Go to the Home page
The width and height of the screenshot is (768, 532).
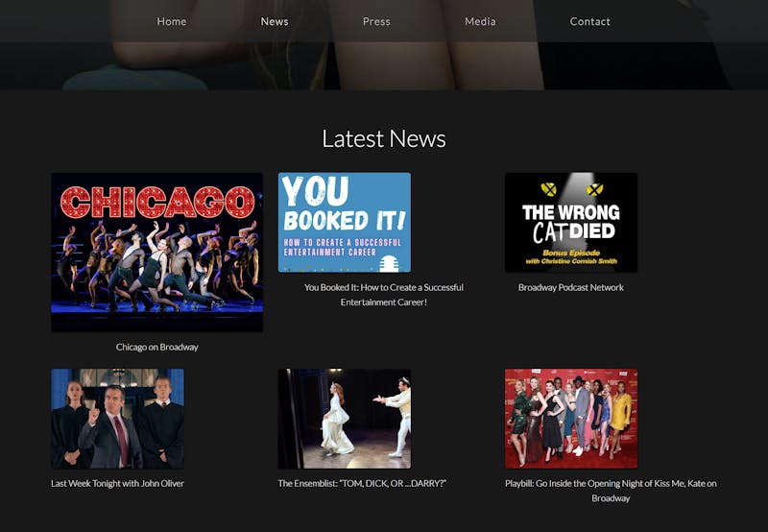point(172,21)
